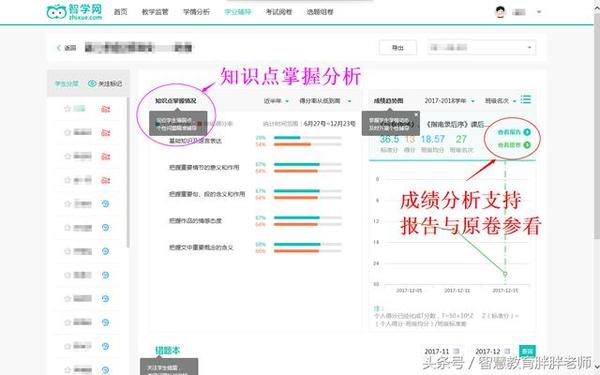Click the eye icon beside 关注标记
This screenshot has height=375, width=600.
click(x=92, y=83)
